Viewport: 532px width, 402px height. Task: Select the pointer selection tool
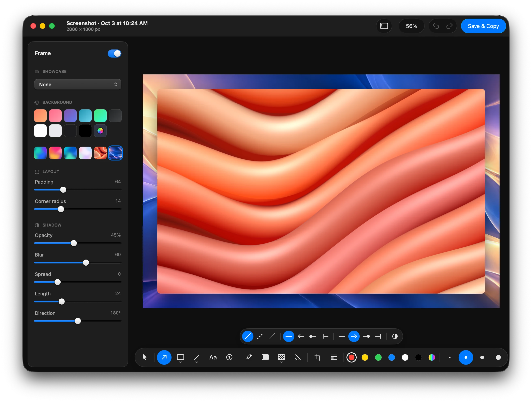145,357
